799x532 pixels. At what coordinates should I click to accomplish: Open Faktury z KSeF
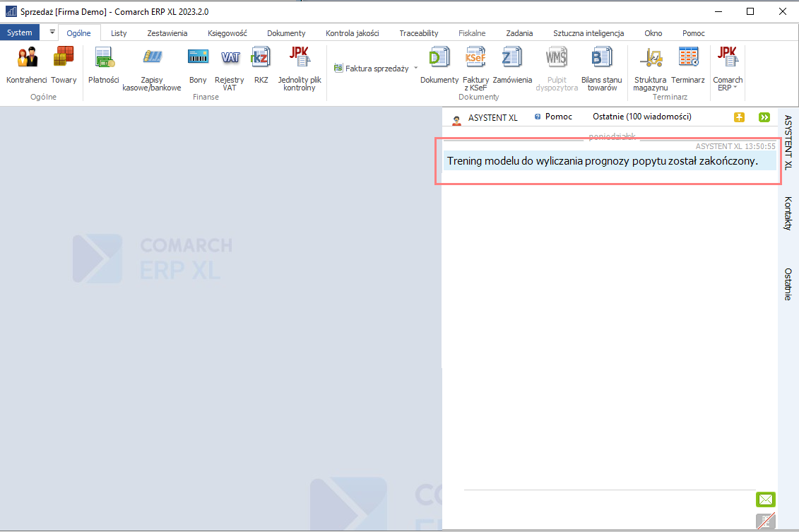coord(475,69)
